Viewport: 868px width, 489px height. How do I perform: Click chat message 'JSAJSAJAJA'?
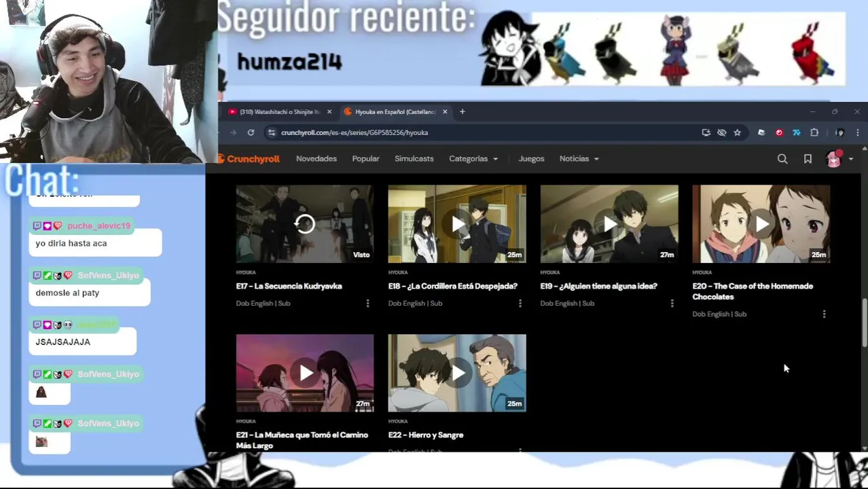tap(62, 342)
